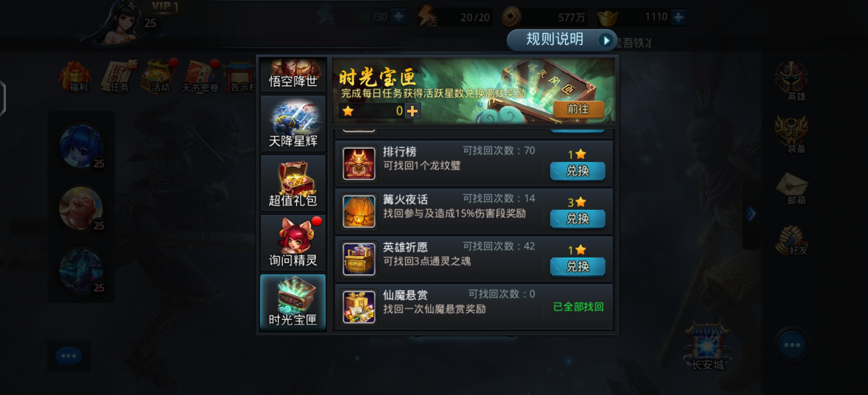The image size is (868, 395).
Task: Click the 仙魔悬赏 gift box icon
Action: click(359, 307)
